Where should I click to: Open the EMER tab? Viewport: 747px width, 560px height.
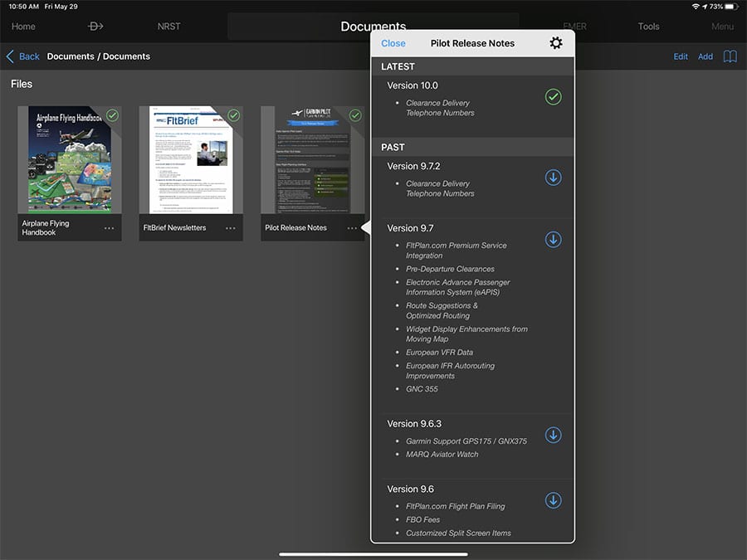click(574, 27)
